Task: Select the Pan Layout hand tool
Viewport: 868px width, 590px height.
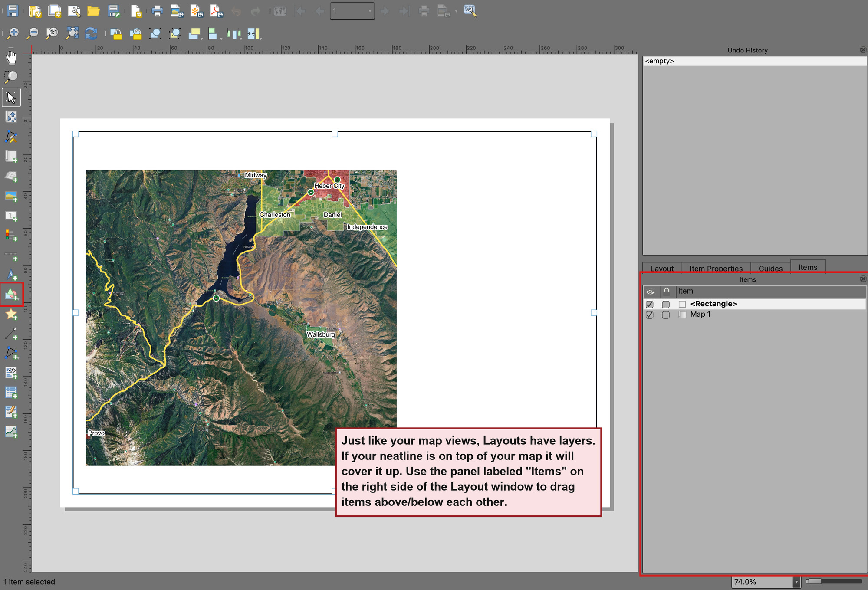Action: coord(11,57)
